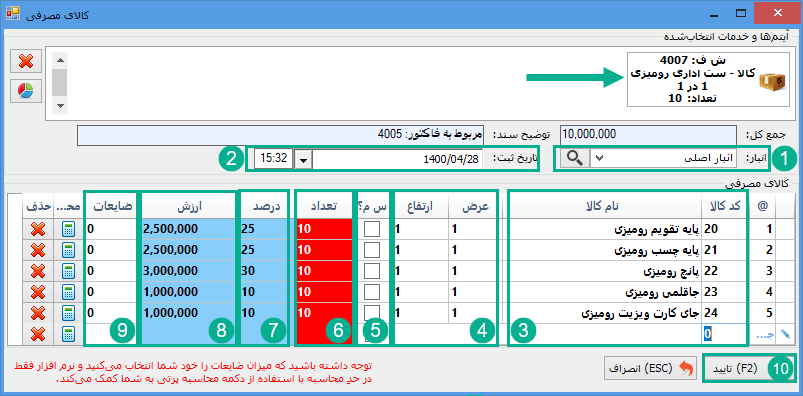This screenshot has height=396, width=803.
Task: Click the red X remove-item button beside selected items list
Action: pos(26,62)
